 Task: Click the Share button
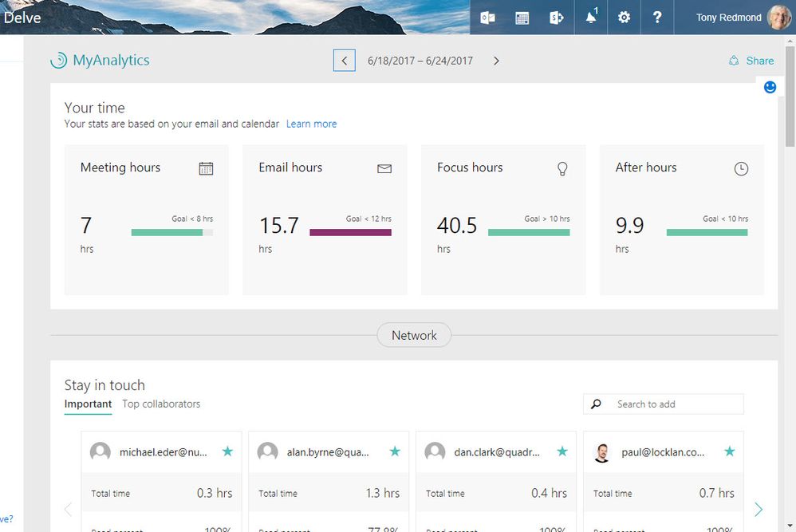pyautogui.click(x=752, y=61)
